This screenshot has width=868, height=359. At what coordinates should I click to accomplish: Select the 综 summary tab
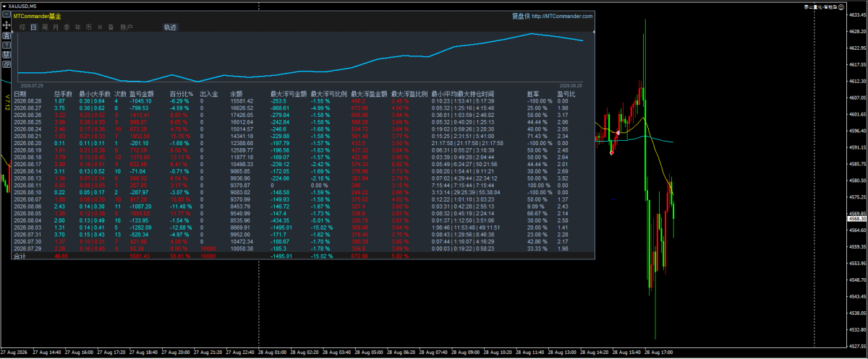tap(22, 27)
